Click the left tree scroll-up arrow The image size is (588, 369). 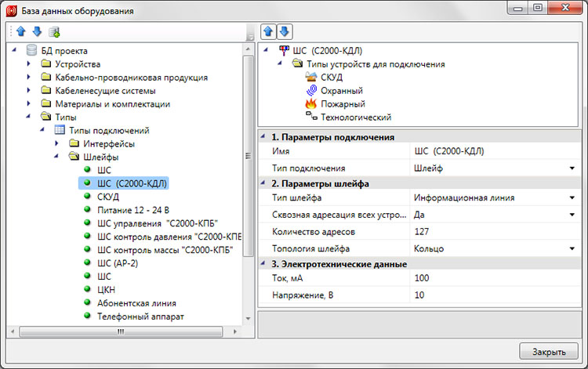point(248,49)
